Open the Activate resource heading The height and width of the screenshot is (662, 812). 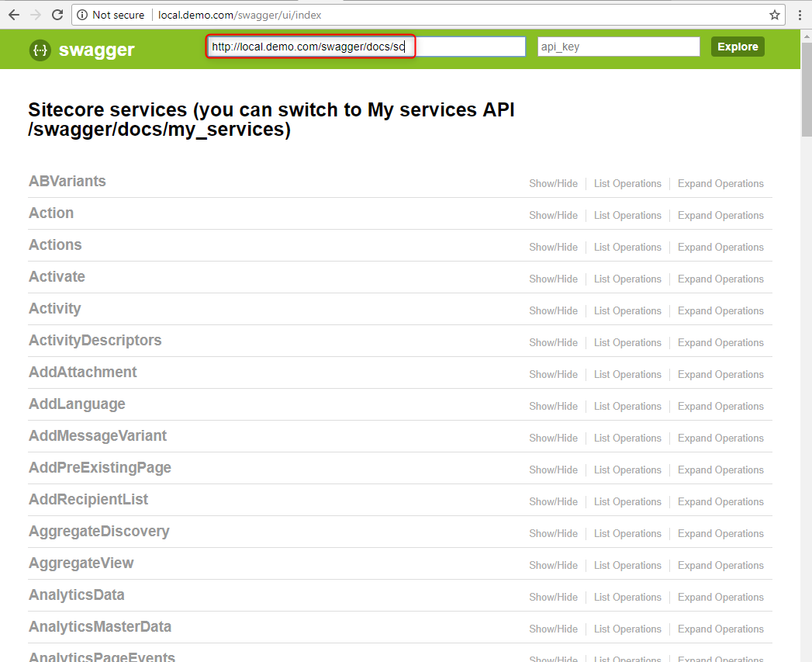(57, 277)
